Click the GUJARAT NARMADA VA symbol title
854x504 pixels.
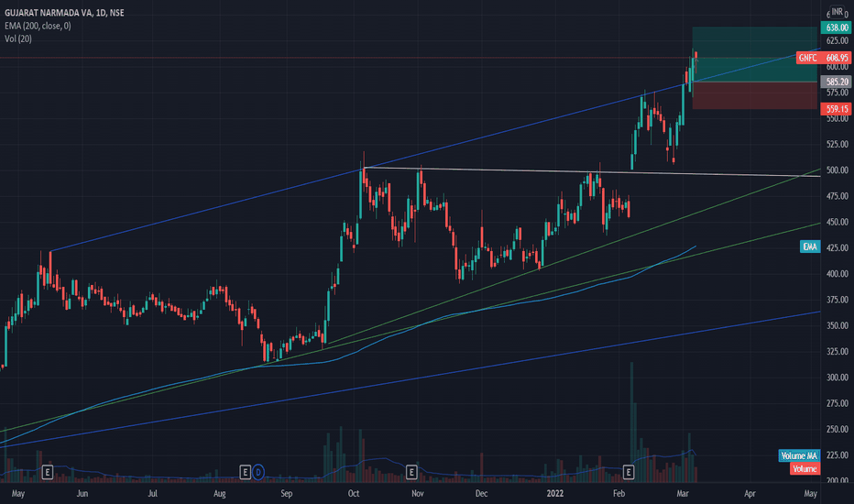[x=64, y=13]
